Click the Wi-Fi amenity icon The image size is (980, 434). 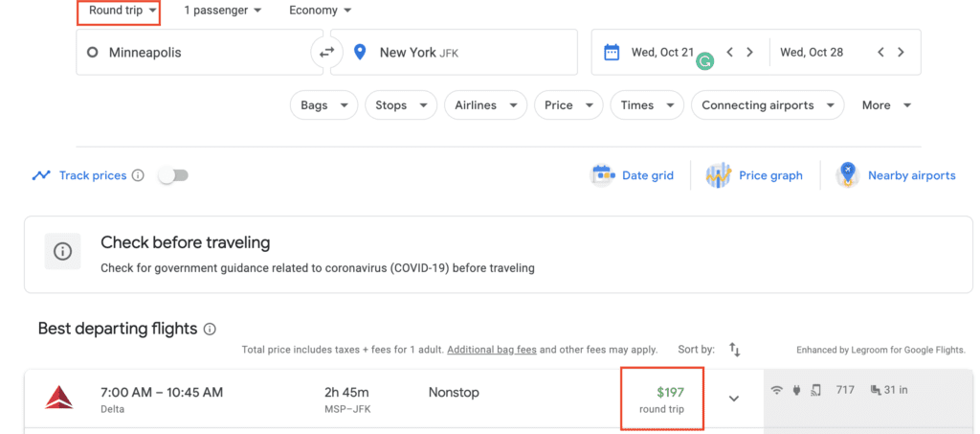point(777,390)
